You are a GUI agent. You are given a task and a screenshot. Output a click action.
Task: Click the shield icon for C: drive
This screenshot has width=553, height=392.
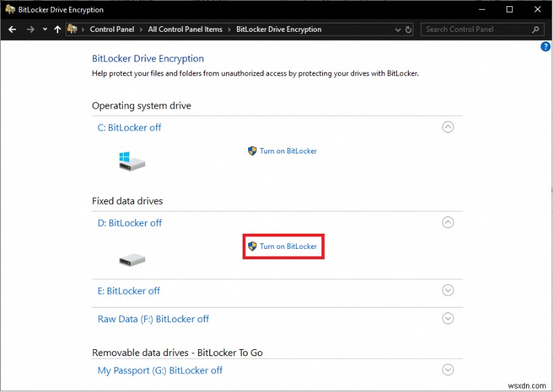252,151
